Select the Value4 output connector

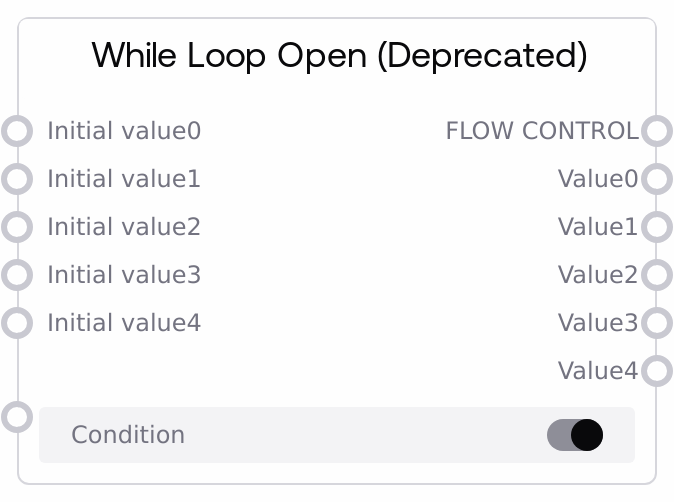(x=656, y=371)
